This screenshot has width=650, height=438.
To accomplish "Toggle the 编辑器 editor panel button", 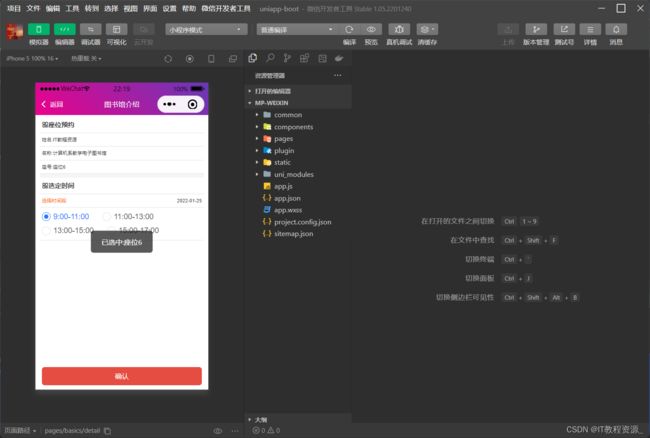I will coord(65,29).
